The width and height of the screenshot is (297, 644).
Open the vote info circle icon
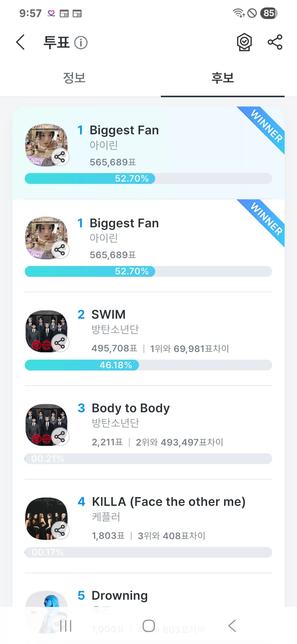point(81,43)
